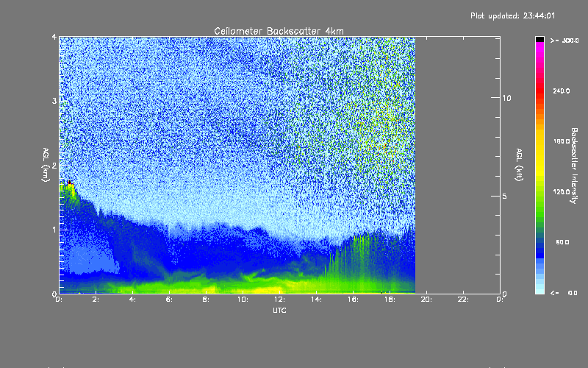Click the colorbar '<= 0.0' minimum label

564,293
